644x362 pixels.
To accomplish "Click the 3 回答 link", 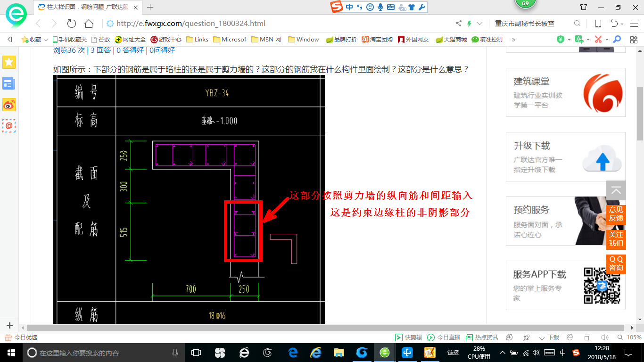I will click(x=101, y=50).
